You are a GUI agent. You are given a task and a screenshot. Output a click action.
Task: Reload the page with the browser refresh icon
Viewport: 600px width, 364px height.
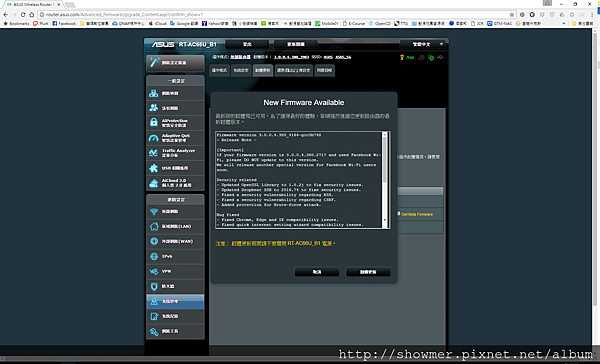(x=23, y=15)
